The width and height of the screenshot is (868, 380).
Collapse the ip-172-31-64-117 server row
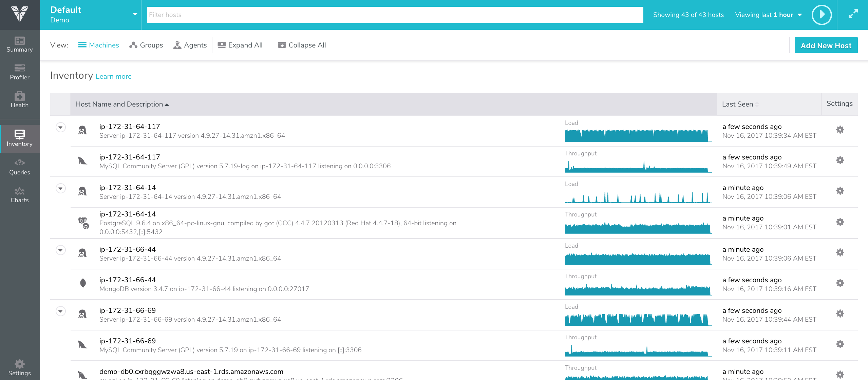click(x=61, y=127)
